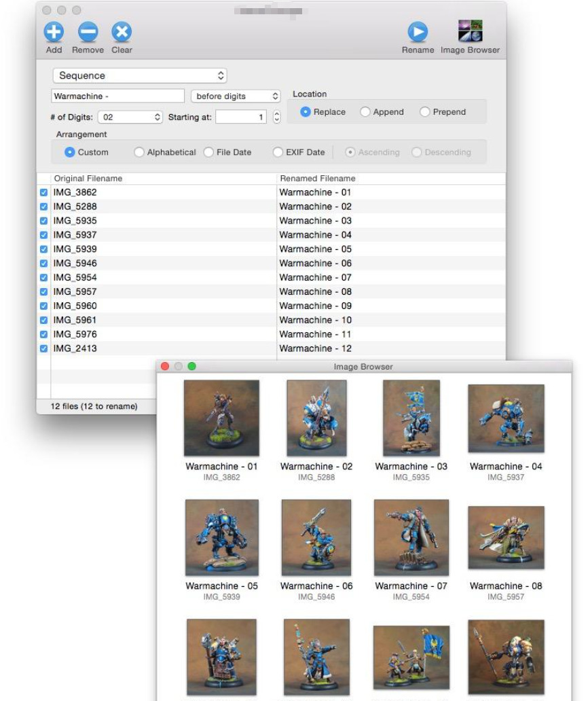Uncheck the IMG_5954 file checkbox

43,278
